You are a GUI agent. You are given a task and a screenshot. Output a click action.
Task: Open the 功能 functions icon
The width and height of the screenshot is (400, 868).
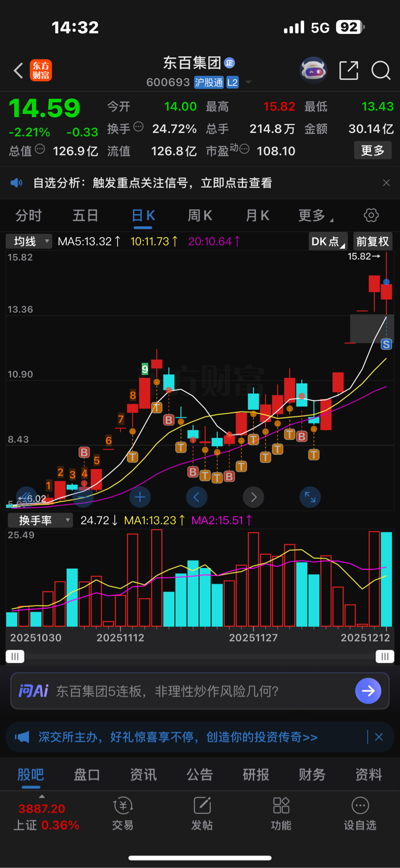coord(281,813)
